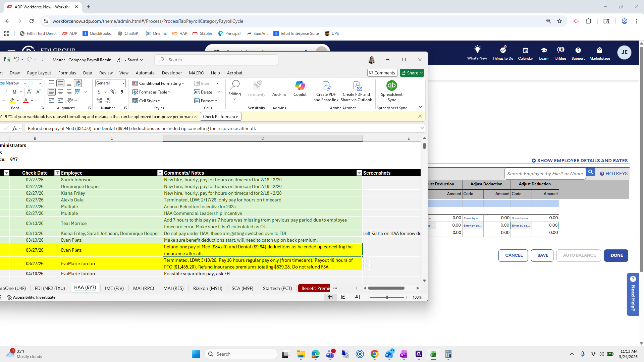
Task: Click the zoom slider in status bar
Action: point(387,297)
